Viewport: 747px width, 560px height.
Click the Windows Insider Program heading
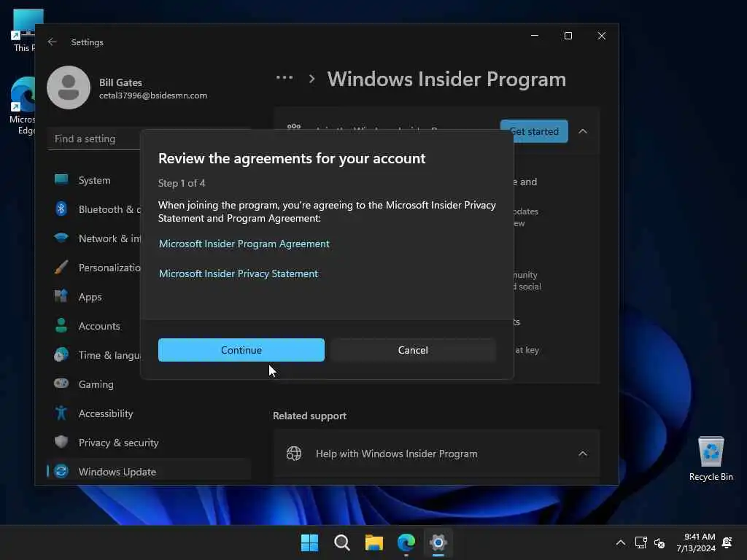[x=446, y=79]
